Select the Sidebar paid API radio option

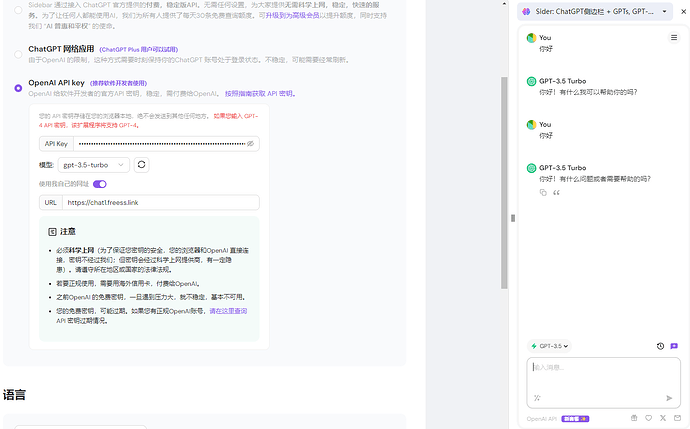[x=18, y=10]
